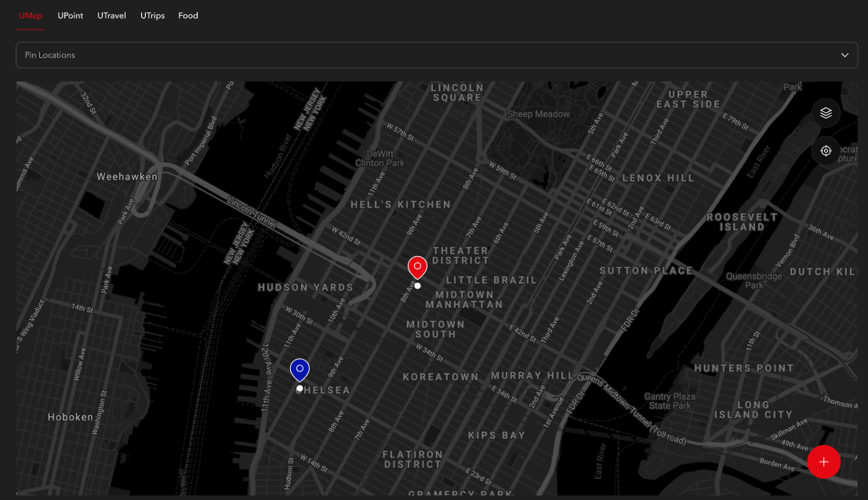Switch to the UPoint tab
This screenshot has height=500, width=868.
(x=71, y=16)
